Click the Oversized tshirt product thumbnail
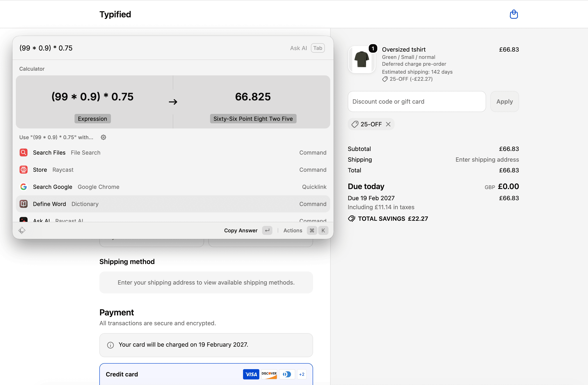The image size is (588, 385). tap(362, 59)
